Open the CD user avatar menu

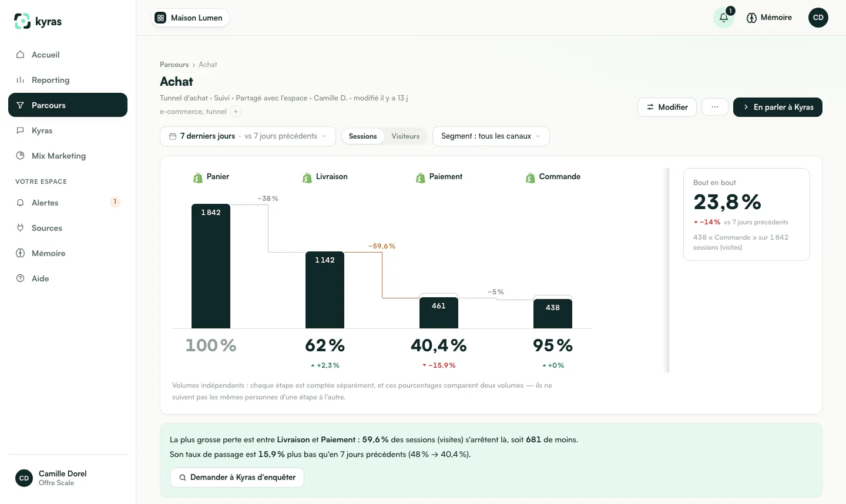pos(818,18)
